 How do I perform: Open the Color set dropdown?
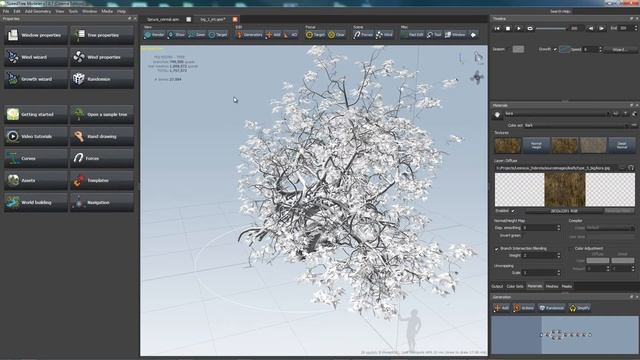[576, 126]
